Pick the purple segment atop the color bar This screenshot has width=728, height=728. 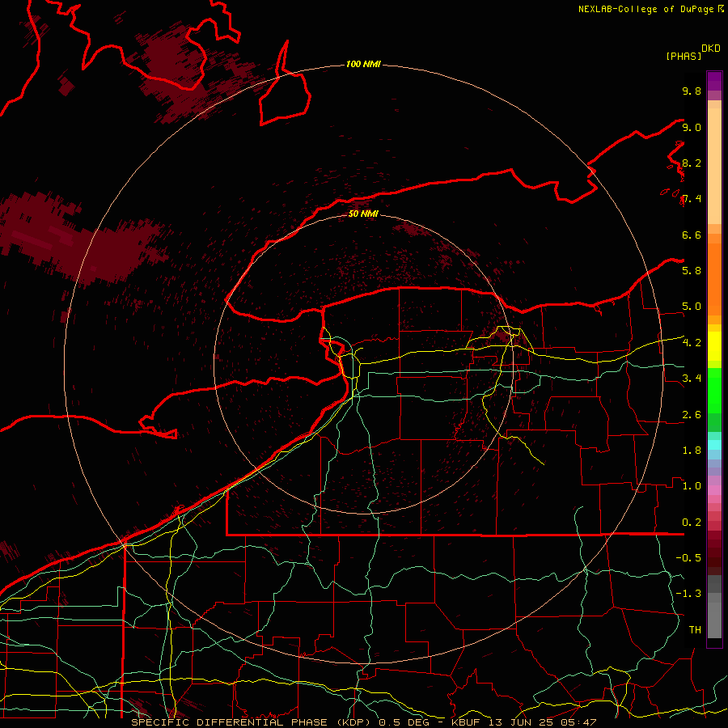pyautogui.click(x=714, y=81)
